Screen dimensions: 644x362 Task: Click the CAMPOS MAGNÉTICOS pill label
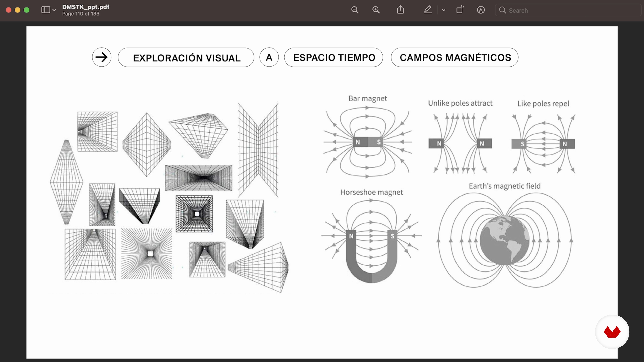(x=454, y=57)
